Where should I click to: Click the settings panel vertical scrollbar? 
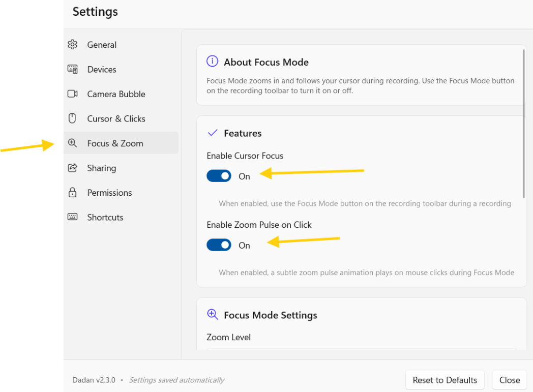click(524, 124)
